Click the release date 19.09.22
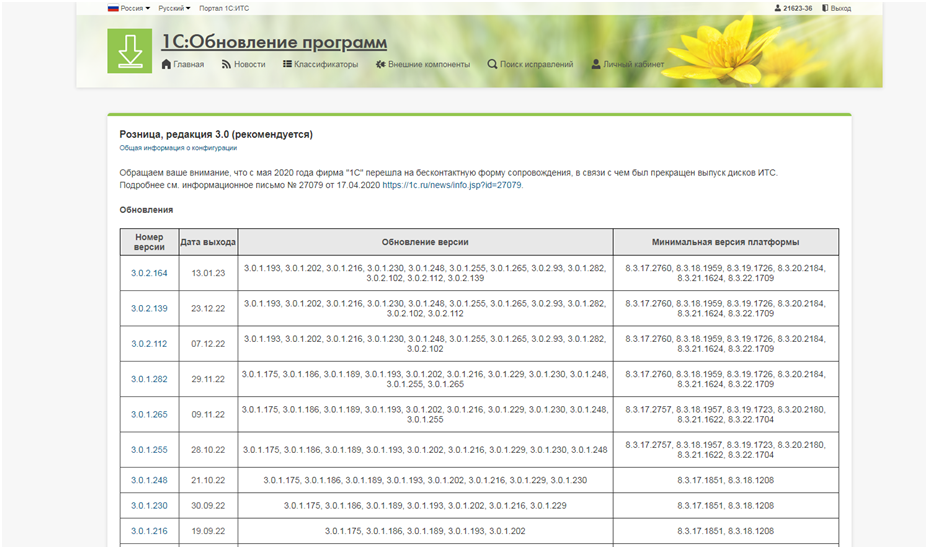The image size is (928, 549). point(208,531)
